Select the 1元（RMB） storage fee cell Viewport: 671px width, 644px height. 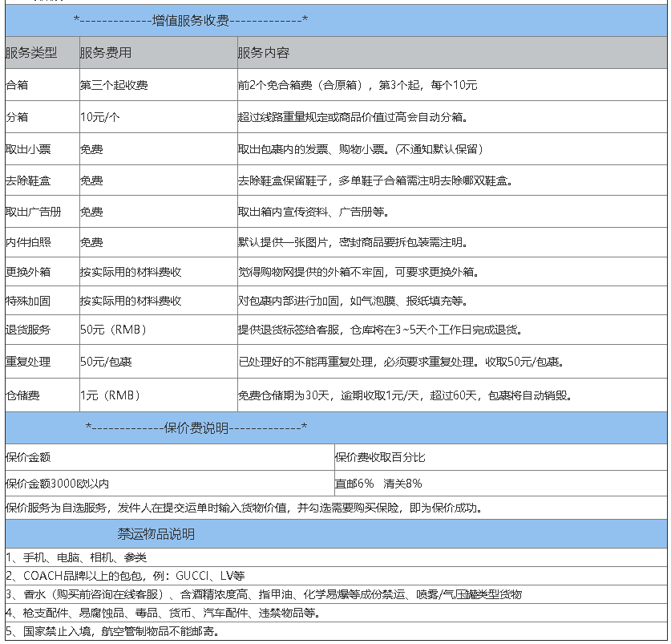111,395
